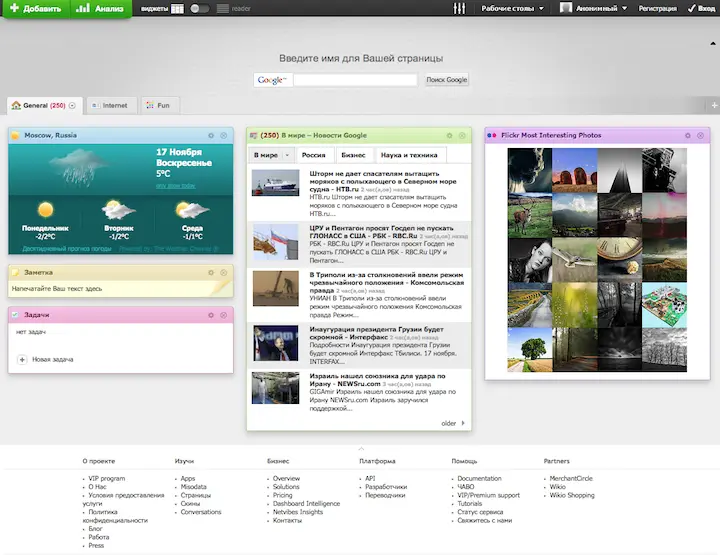
Task: Switch to the Internet tab
Action: click(x=112, y=106)
